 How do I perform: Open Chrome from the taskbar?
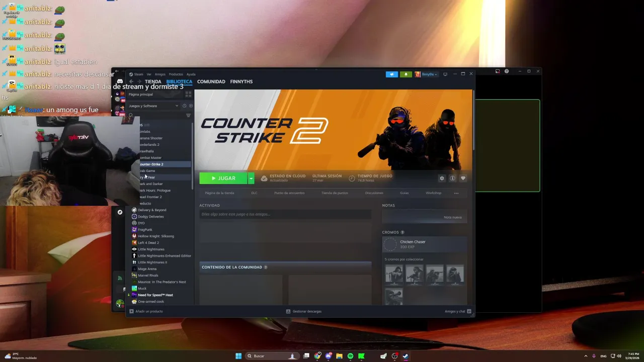317,356
